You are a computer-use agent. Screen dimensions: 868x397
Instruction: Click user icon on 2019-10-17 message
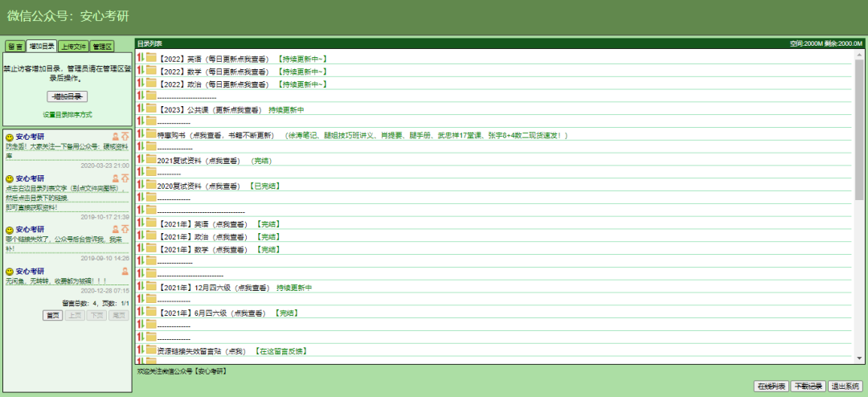click(x=116, y=178)
